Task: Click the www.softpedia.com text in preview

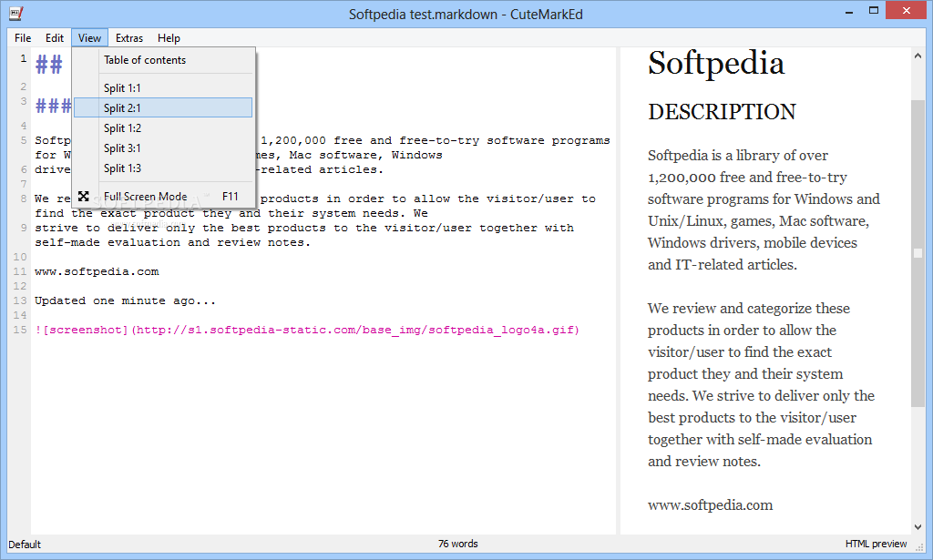Action: 710,504
